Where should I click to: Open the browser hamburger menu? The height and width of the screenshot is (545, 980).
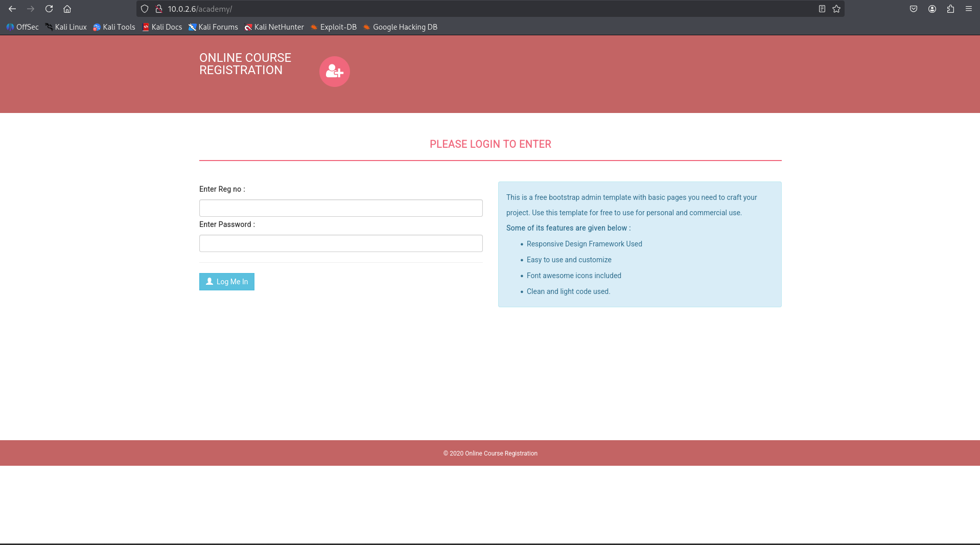tap(969, 9)
